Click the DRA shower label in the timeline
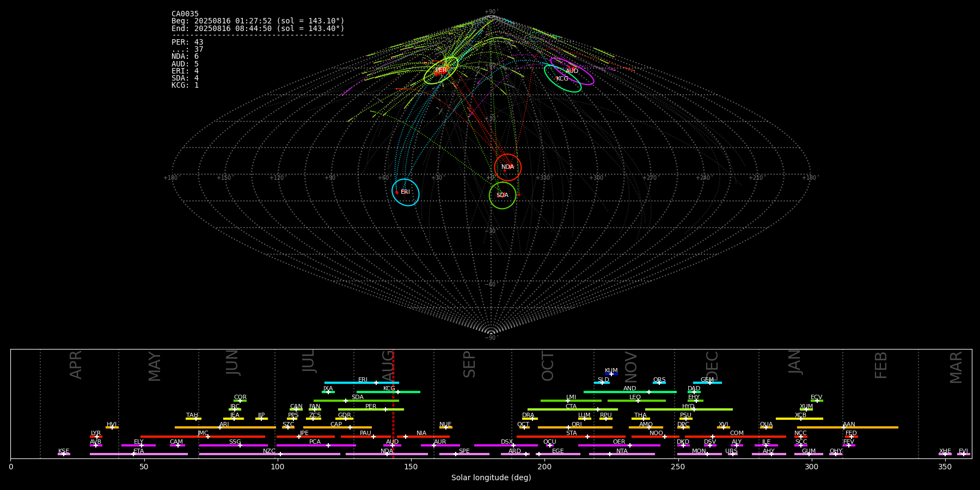980x490 pixels. click(x=528, y=415)
